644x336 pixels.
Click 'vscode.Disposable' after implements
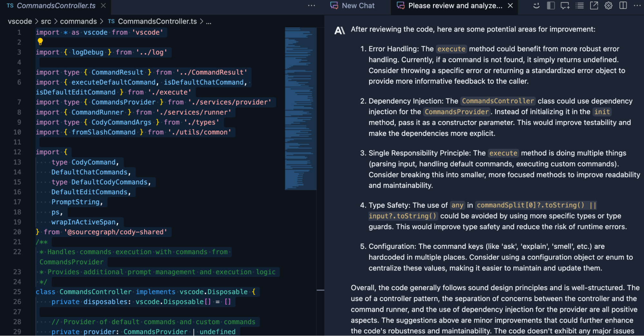tap(214, 292)
